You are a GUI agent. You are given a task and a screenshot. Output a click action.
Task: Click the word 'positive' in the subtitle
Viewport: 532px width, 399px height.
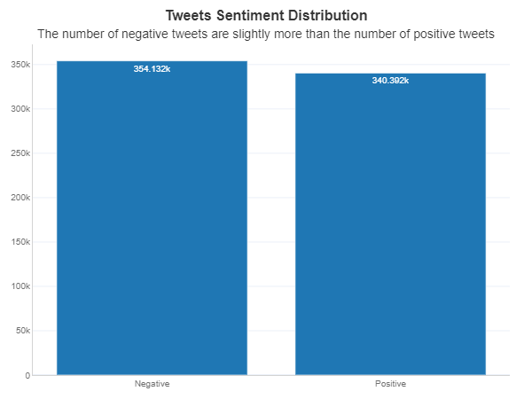pos(434,34)
